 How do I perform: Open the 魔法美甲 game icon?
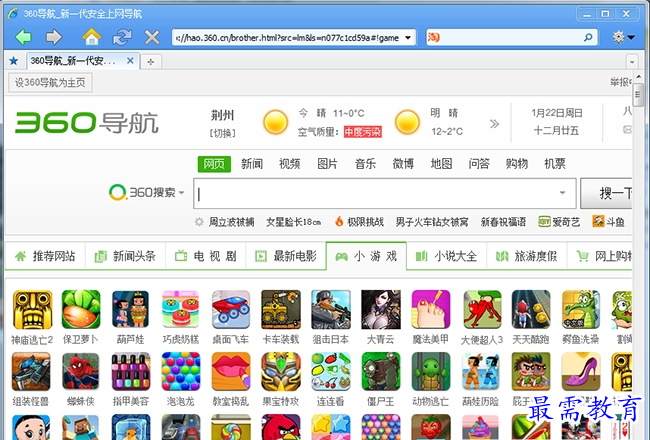(x=431, y=310)
